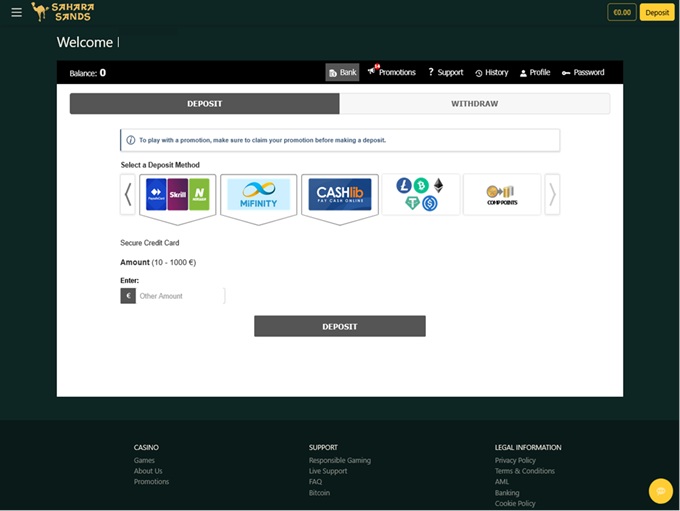This screenshot has width=680, height=511.
Task: Select the credit card Skrill Neteller method
Action: point(178,194)
